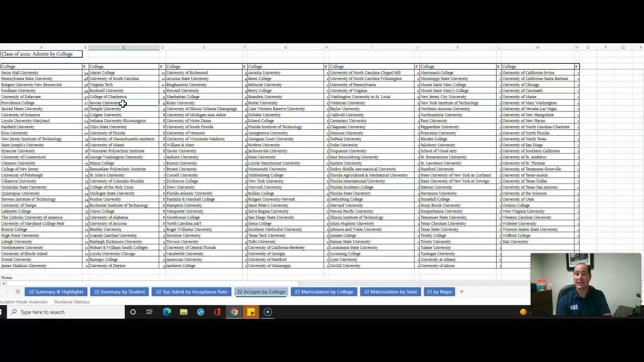Select Fordham University cell
The width and height of the screenshot is (644, 362).
pos(41,91)
